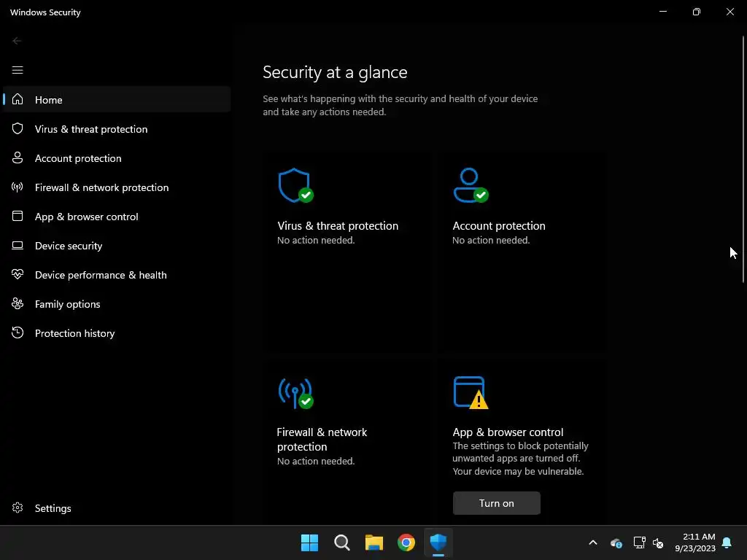Screen dimensions: 747x560
Task: Open the notification bell in taskbar
Action: pos(727,542)
